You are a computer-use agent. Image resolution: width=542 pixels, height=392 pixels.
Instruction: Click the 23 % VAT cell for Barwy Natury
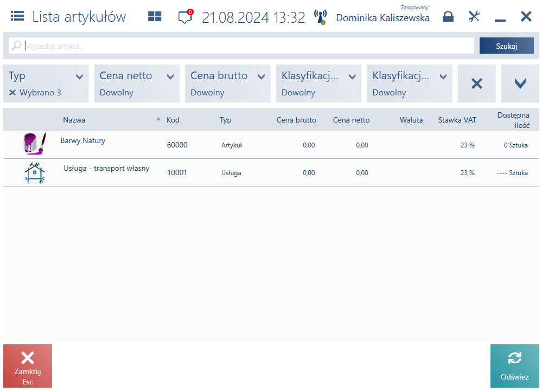click(467, 145)
